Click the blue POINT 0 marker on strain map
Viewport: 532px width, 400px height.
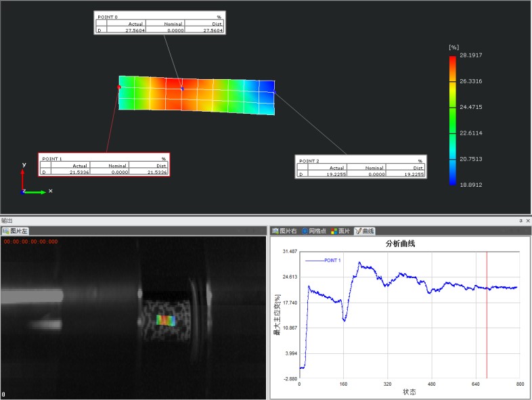(x=181, y=89)
